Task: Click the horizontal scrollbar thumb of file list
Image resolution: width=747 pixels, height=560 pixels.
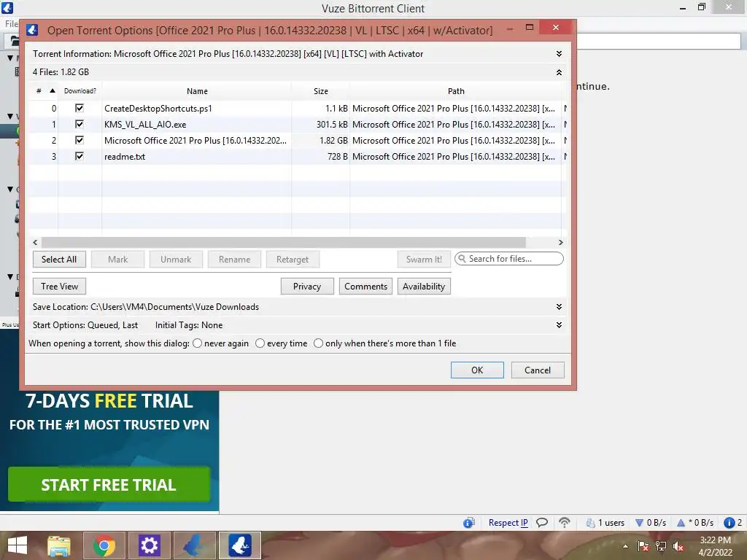Action: coord(284,242)
